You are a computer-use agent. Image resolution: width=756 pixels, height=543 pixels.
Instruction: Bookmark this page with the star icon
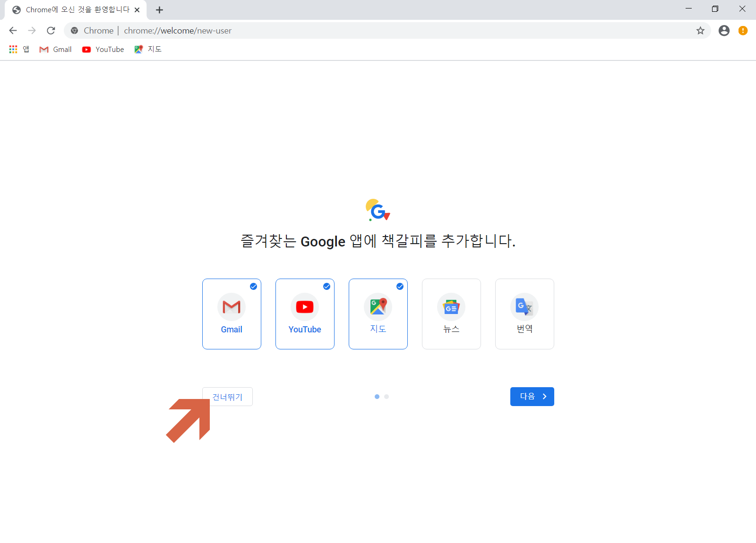(x=700, y=31)
